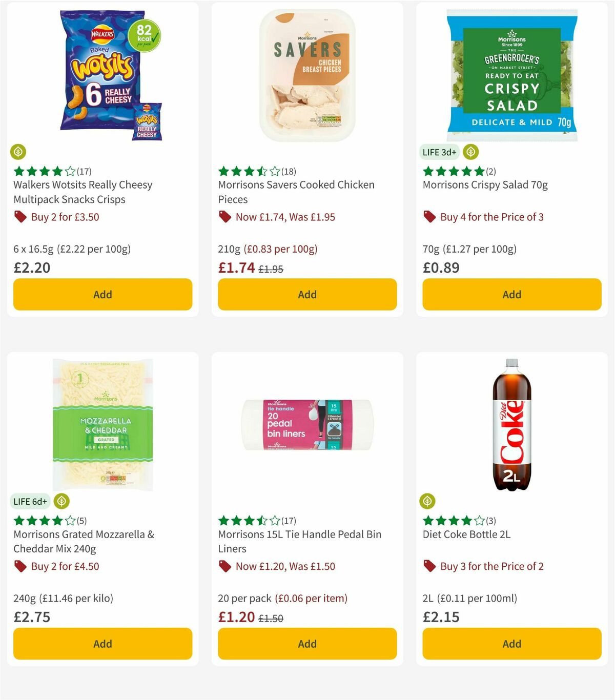Click the LIFE 6d+ badge on mozzarella mix

(30, 501)
